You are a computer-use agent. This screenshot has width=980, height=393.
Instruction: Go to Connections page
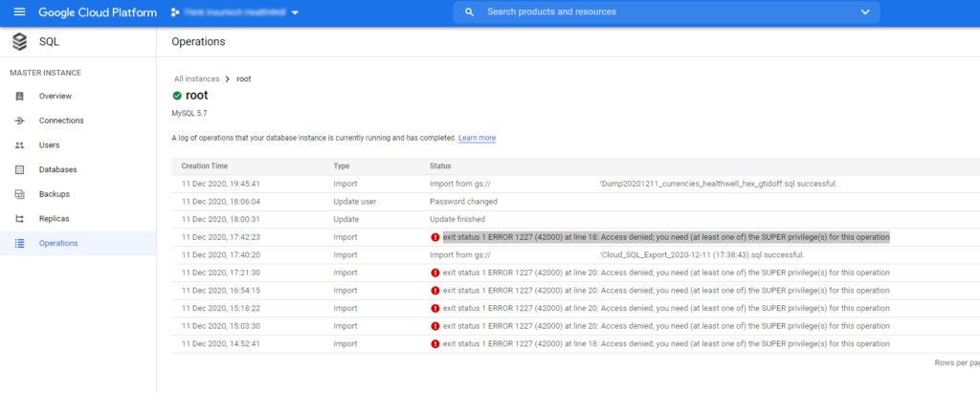pos(61,120)
